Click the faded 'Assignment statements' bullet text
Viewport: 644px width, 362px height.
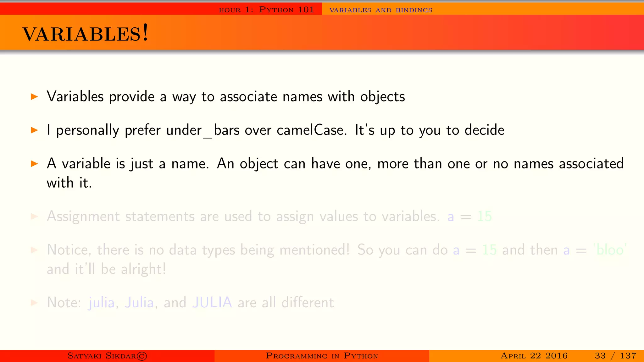(x=269, y=217)
